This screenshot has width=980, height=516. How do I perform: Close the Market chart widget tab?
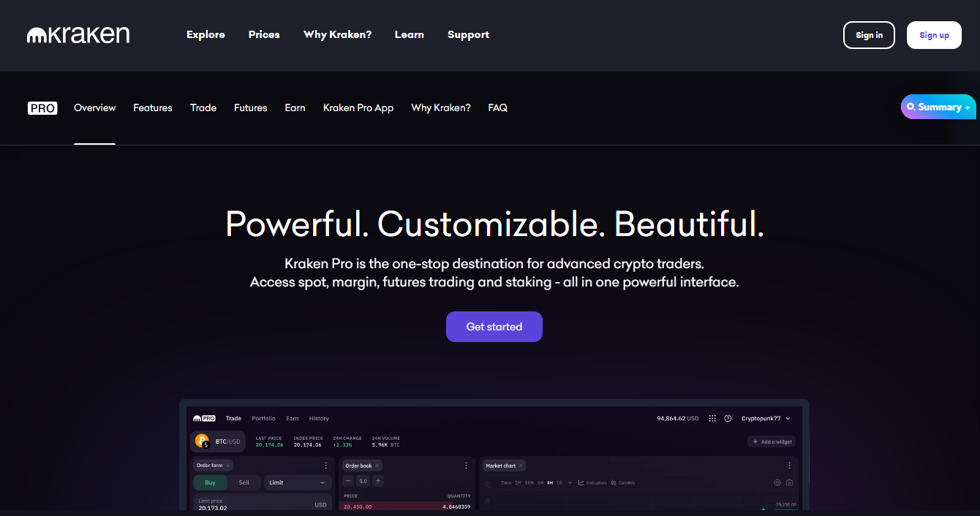coord(521,466)
